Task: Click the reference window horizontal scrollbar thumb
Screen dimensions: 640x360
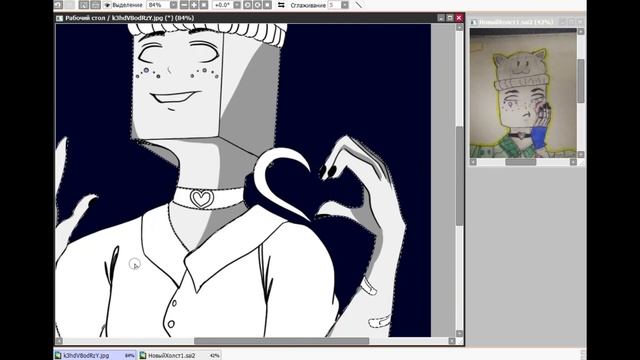Action: [x=521, y=162]
